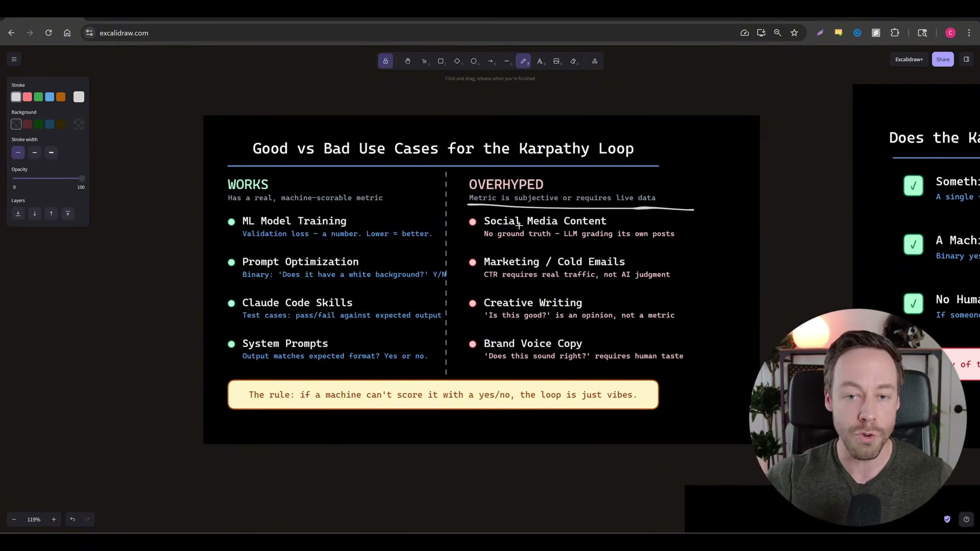Select the Hand panning tool
The image size is (980, 551).
coord(407,61)
